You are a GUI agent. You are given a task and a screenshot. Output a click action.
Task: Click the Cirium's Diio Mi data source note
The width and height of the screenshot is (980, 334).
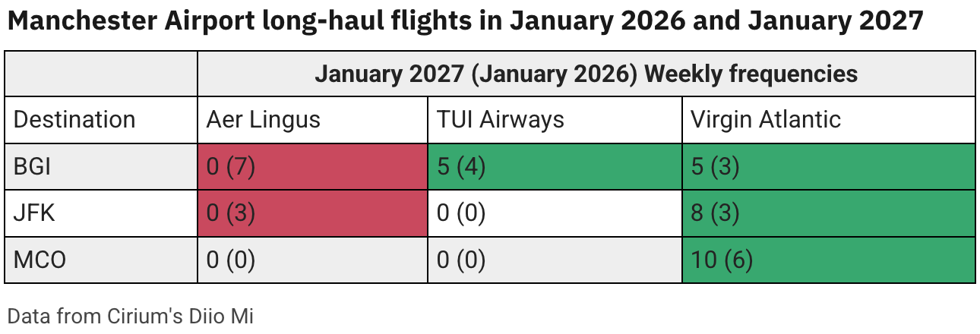[x=129, y=316]
